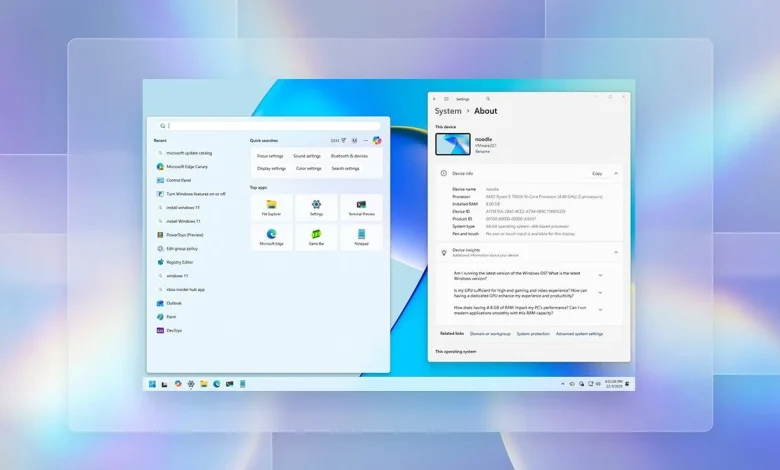Image resolution: width=780 pixels, height=470 pixels.
Task: Open System protection link
Action: [533, 334]
